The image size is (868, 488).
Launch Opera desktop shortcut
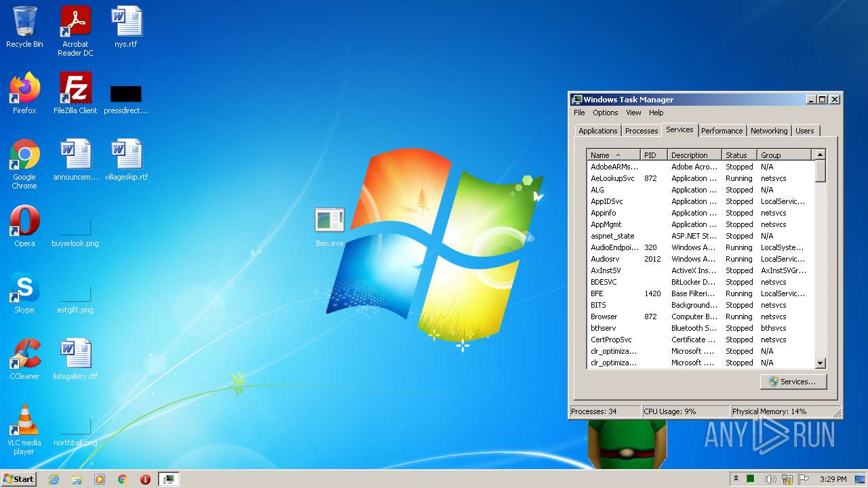[x=24, y=226]
